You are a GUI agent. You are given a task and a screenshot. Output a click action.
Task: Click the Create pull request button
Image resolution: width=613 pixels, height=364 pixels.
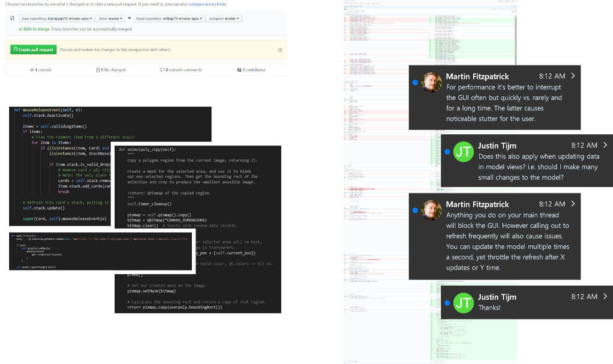pos(33,50)
